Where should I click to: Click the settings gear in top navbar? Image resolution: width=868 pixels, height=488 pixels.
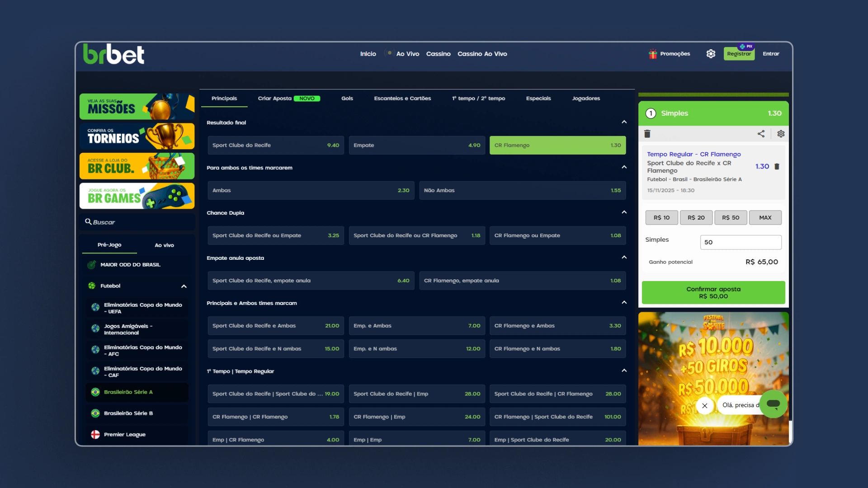[711, 54]
